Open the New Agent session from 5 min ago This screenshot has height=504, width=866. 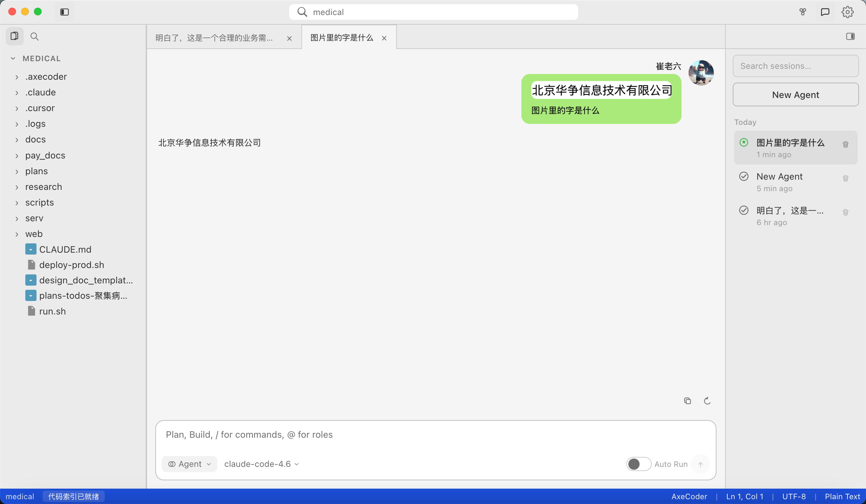(x=796, y=182)
